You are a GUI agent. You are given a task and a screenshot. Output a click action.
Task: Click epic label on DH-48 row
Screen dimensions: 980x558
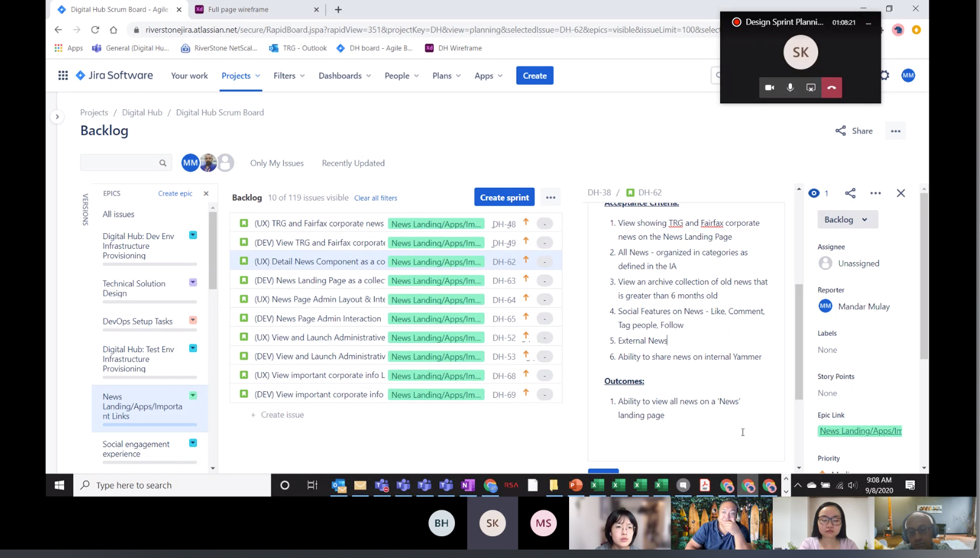coord(436,224)
